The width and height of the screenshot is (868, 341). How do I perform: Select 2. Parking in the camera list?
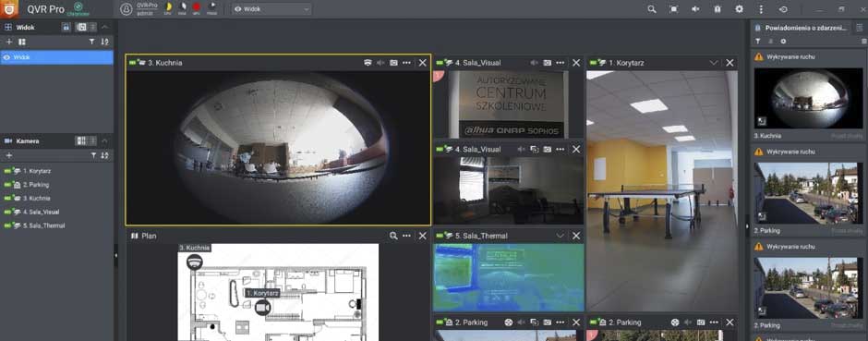pos(36,185)
